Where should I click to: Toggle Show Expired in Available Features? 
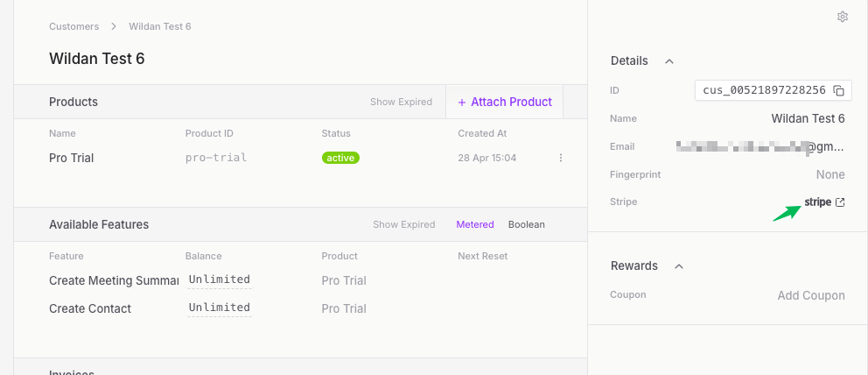[x=403, y=224]
